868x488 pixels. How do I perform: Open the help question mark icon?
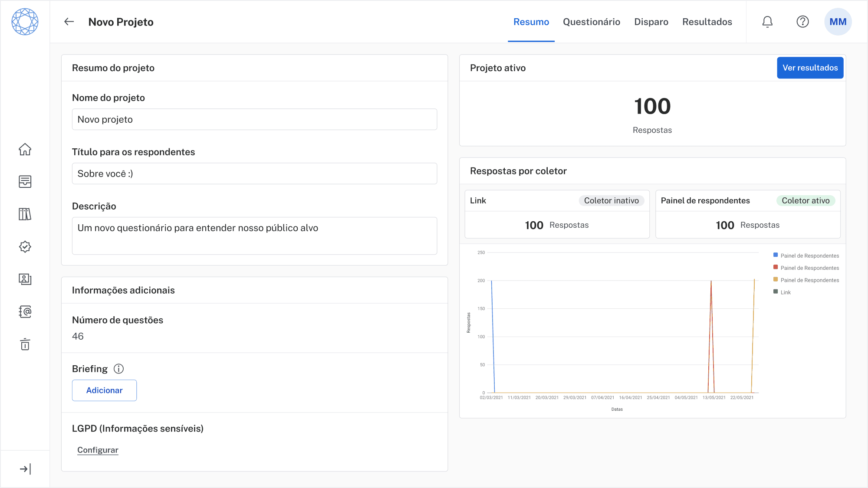802,21
